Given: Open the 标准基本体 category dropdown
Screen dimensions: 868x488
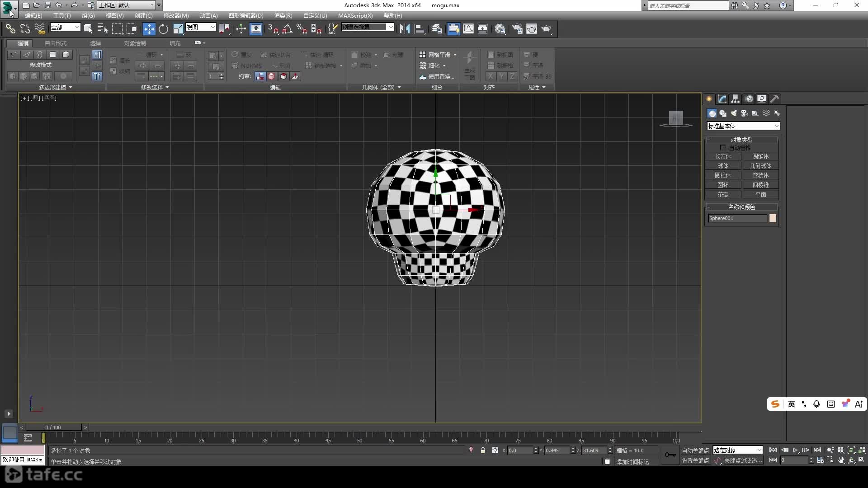Looking at the screenshot, I should (x=743, y=126).
